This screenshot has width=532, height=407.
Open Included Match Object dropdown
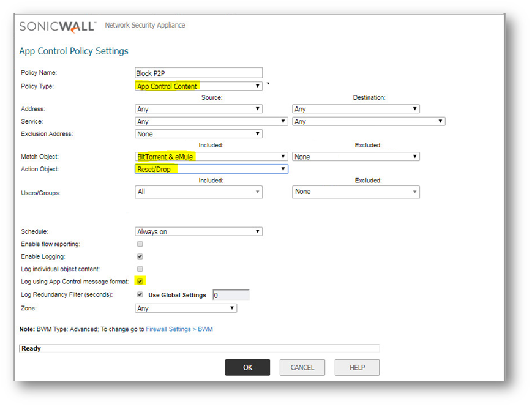click(x=211, y=157)
